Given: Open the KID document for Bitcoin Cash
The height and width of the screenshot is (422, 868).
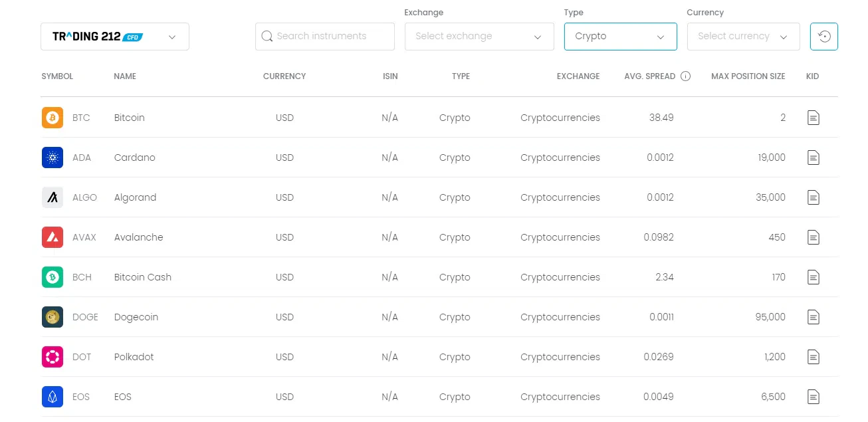Looking at the screenshot, I should click(813, 277).
